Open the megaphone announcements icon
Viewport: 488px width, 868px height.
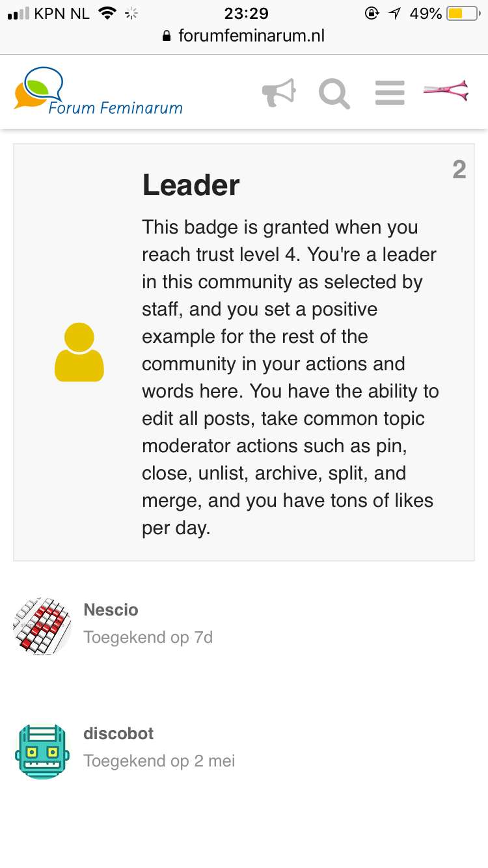point(279,93)
